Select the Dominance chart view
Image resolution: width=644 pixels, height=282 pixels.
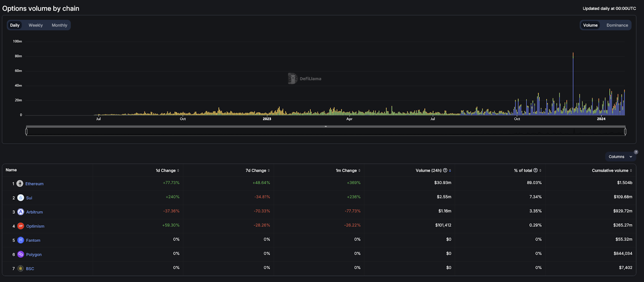[617, 25]
